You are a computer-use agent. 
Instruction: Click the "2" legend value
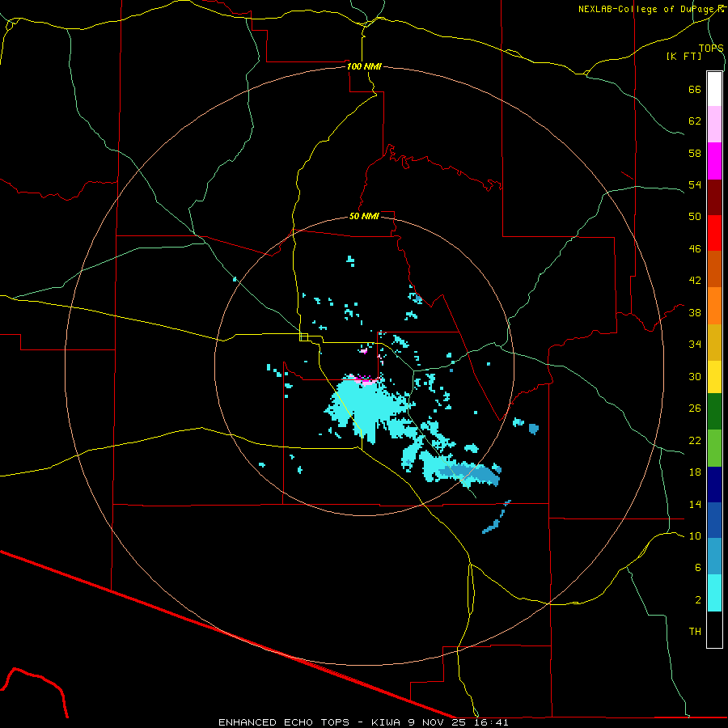[697, 599]
